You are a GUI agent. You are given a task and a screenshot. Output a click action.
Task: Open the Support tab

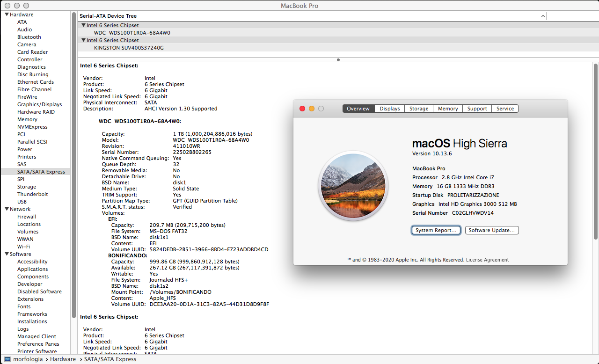[477, 109]
